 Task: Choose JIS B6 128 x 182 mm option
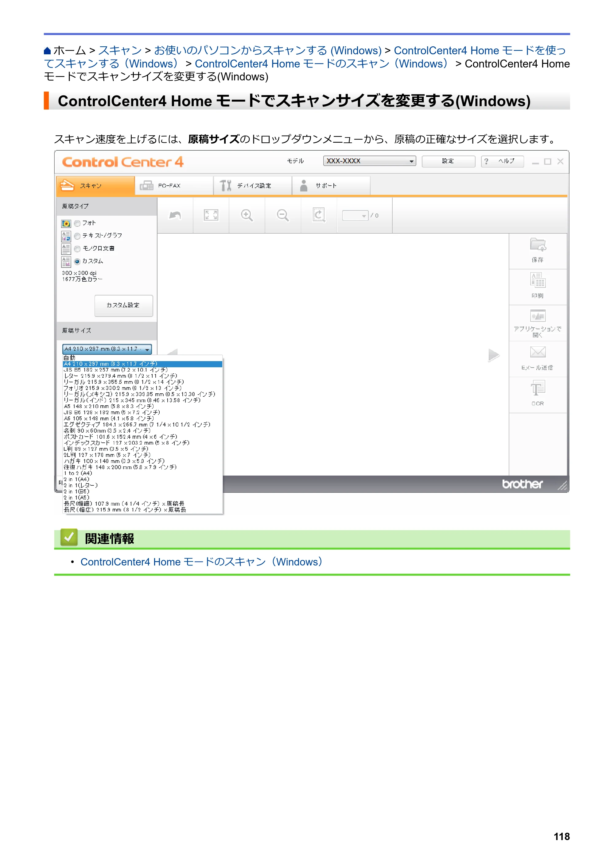point(142,412)
